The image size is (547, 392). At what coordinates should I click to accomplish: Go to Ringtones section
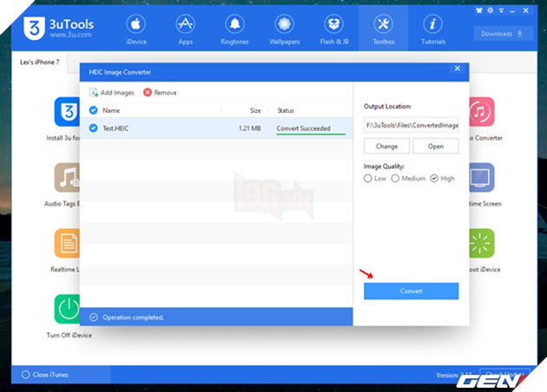234,30
